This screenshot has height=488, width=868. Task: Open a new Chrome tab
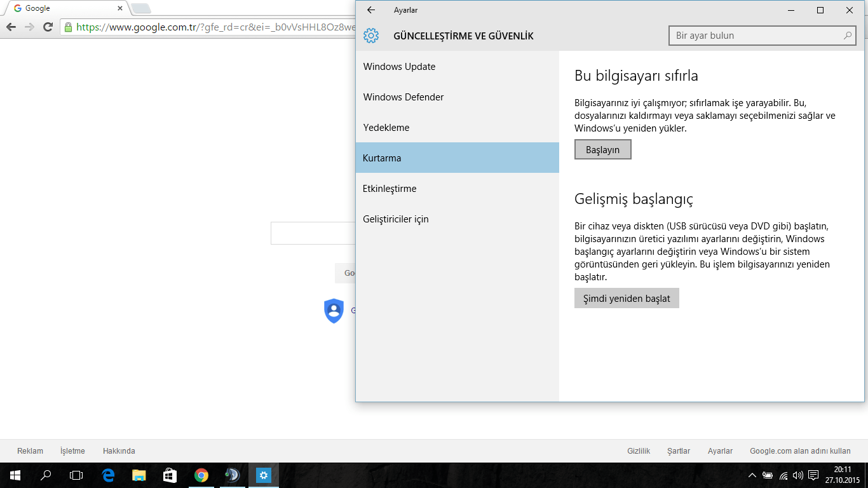(140, 8)
